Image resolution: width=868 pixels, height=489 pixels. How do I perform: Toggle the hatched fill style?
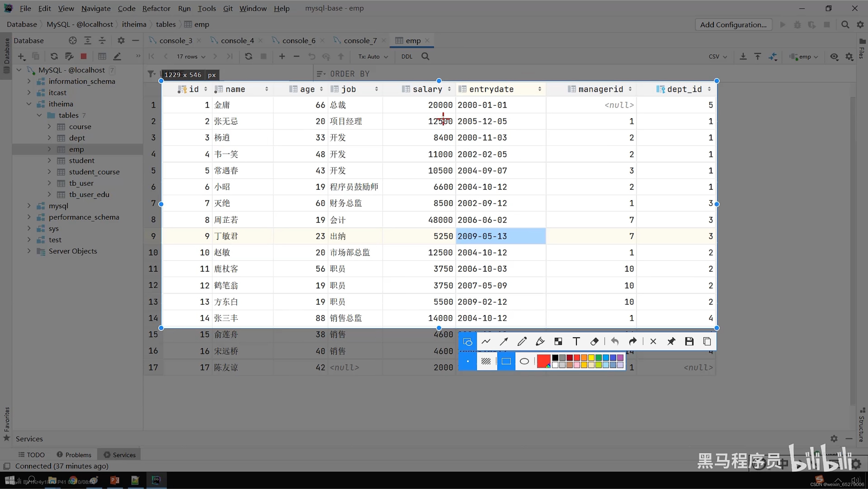[485, 361]
